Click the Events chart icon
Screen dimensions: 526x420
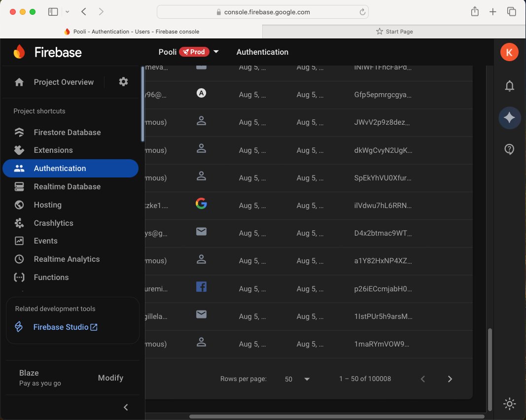click(x=19, y=241)
